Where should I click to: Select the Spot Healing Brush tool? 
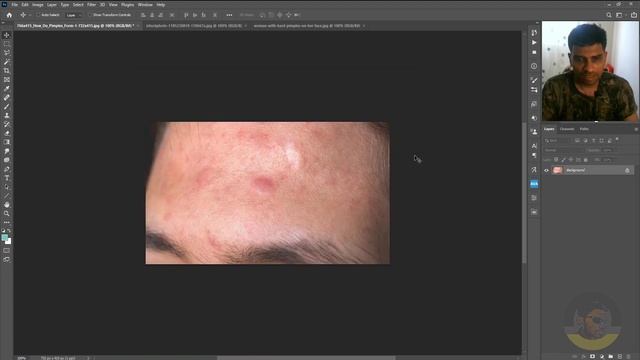coord(7,98)
